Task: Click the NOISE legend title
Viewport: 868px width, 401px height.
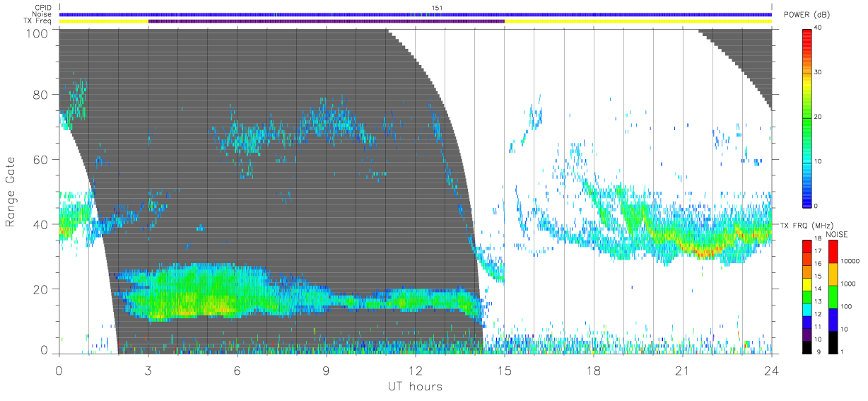Action: click(x=838, y=234)
